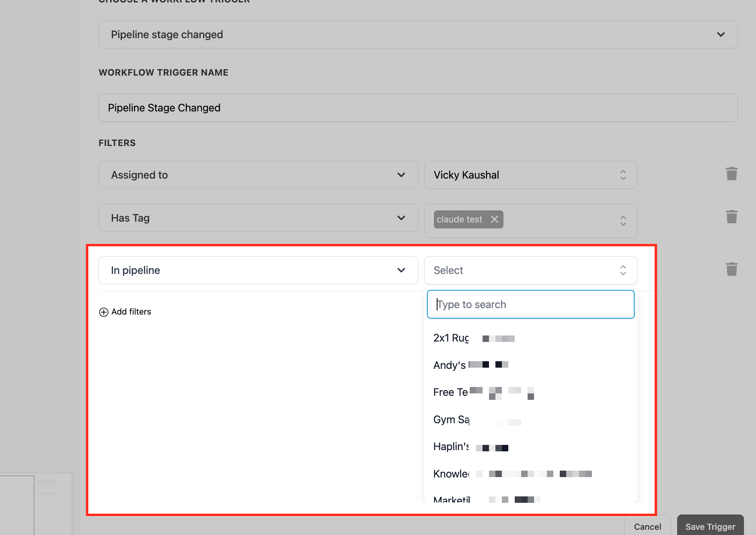Open the Pipeline stage changed trigger dropdown
This screenshot has width=756, height=535.
418,35
